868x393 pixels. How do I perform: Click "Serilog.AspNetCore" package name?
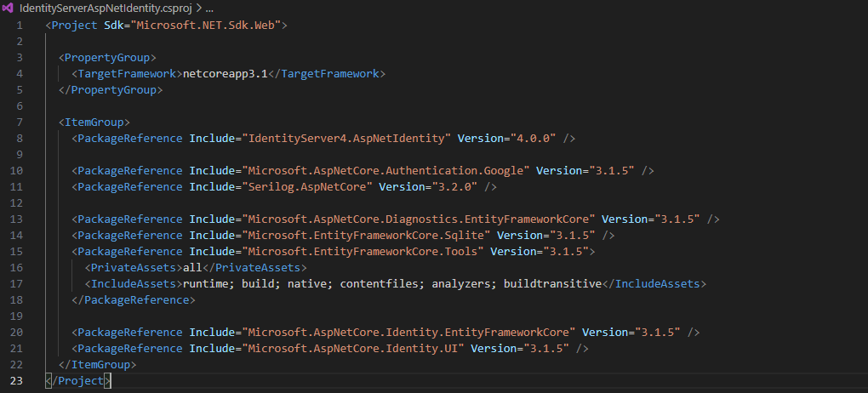[307, 186]
